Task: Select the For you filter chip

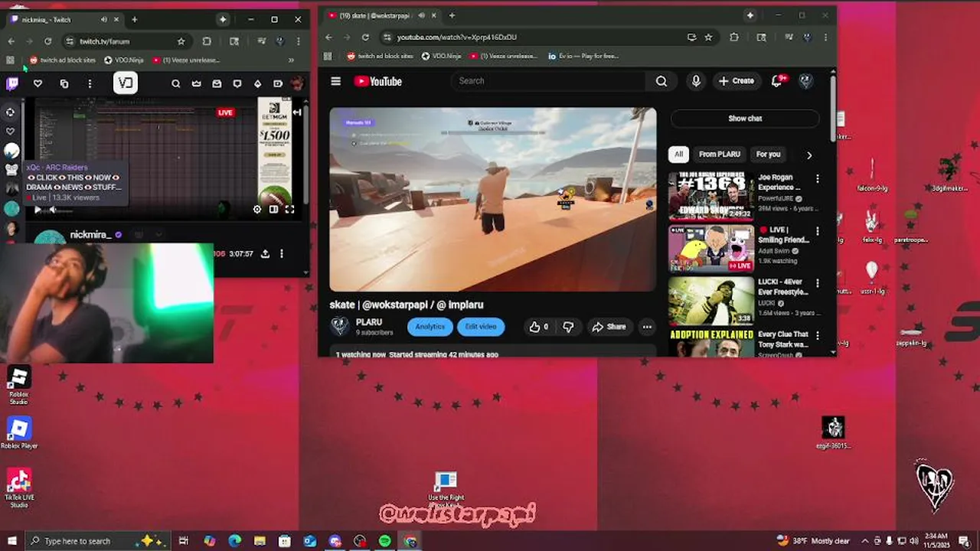Action: point(768,154)
